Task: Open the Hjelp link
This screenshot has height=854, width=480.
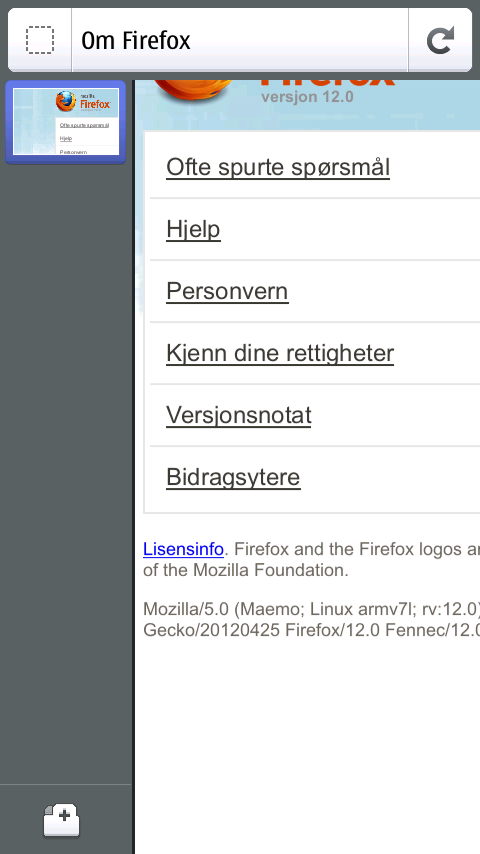Action: coord(193,229)
